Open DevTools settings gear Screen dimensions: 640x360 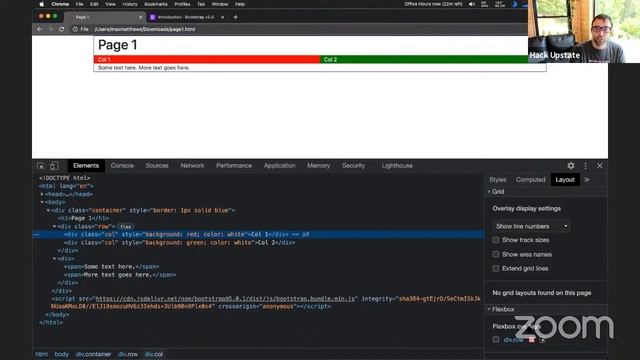click(571, 166)
